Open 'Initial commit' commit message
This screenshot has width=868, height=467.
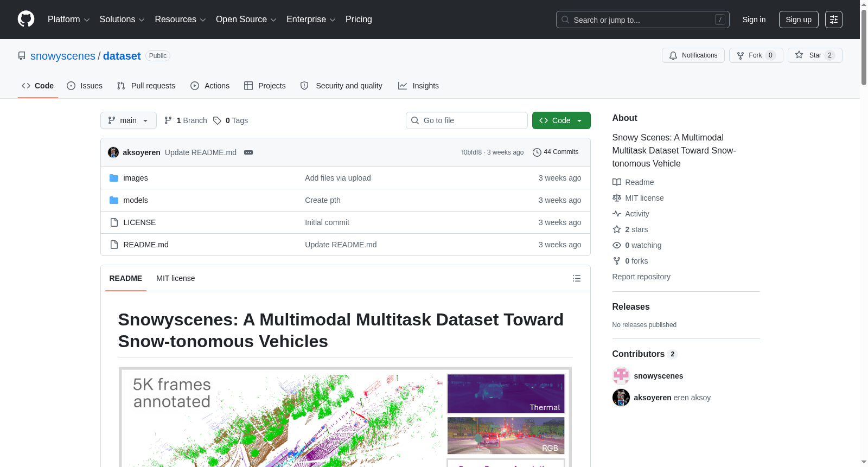[327, 222]
